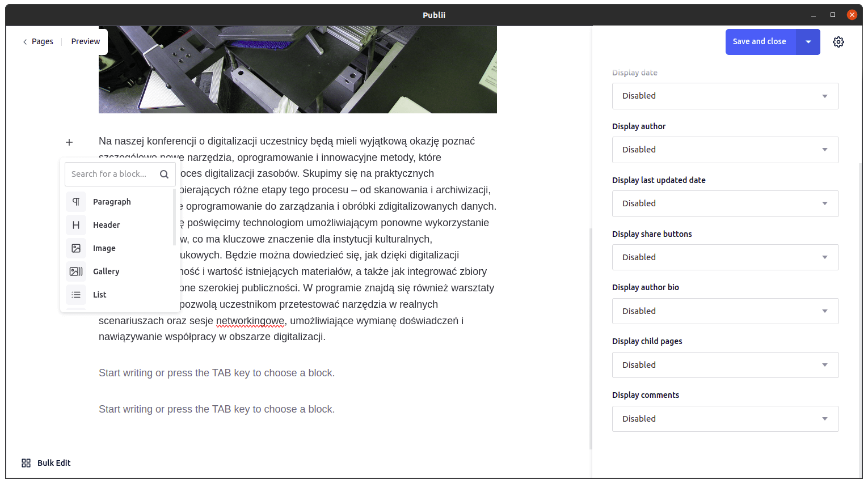The width and height of the screenshot is (868, 484).
Task: Close the Publii window
Action: 852,15
